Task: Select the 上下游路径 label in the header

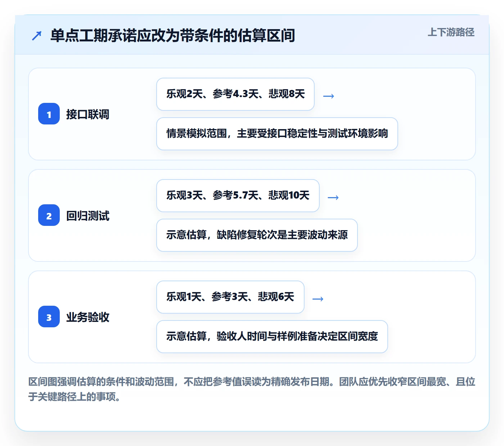Action: [x=451, y=32]
